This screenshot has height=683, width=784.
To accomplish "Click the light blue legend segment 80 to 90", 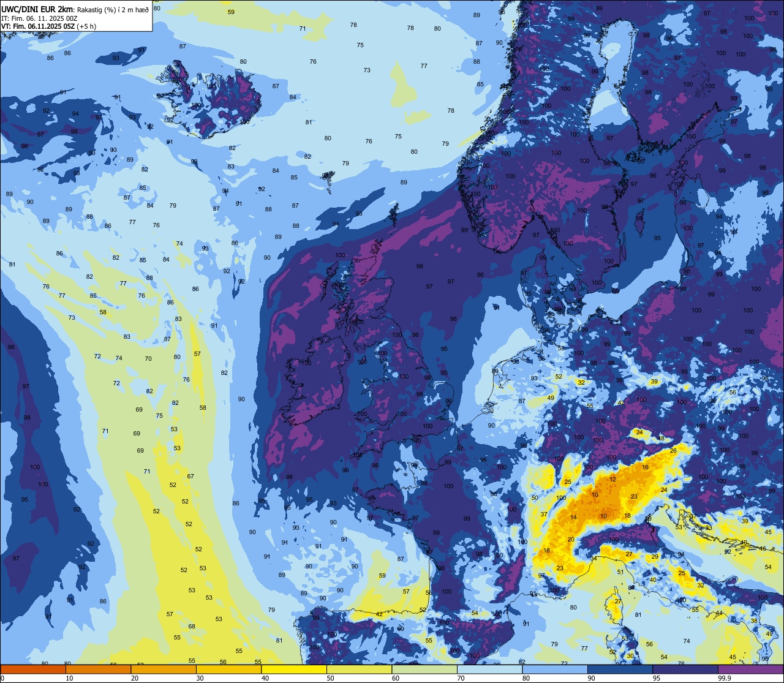I will (x=555, y=669).
